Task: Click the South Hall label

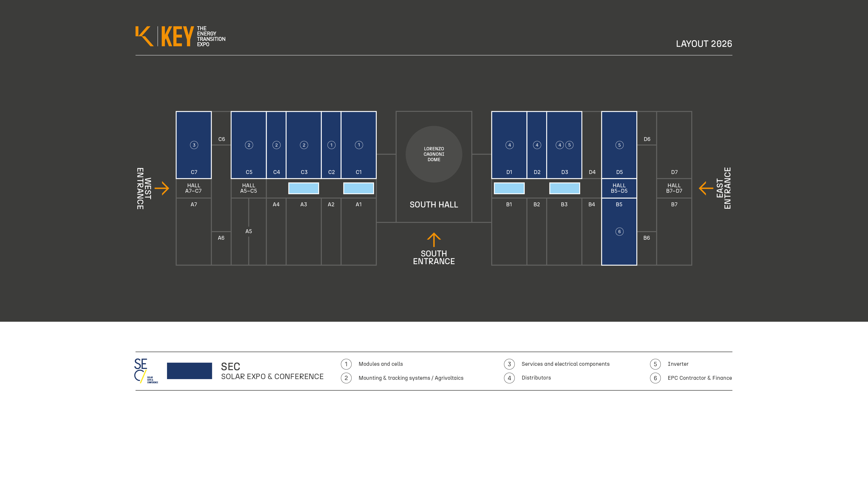Action: [x=434, y=205]
